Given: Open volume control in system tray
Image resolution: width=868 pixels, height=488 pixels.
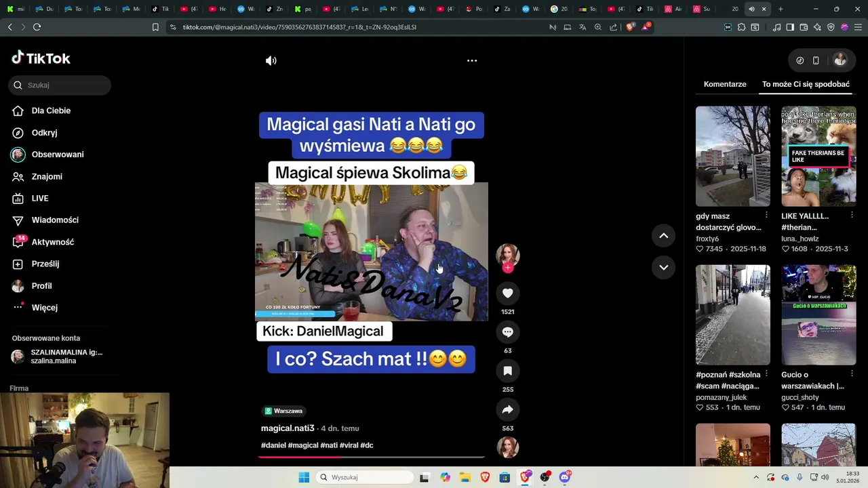Looking at the screenshot, I should (825, 477).
